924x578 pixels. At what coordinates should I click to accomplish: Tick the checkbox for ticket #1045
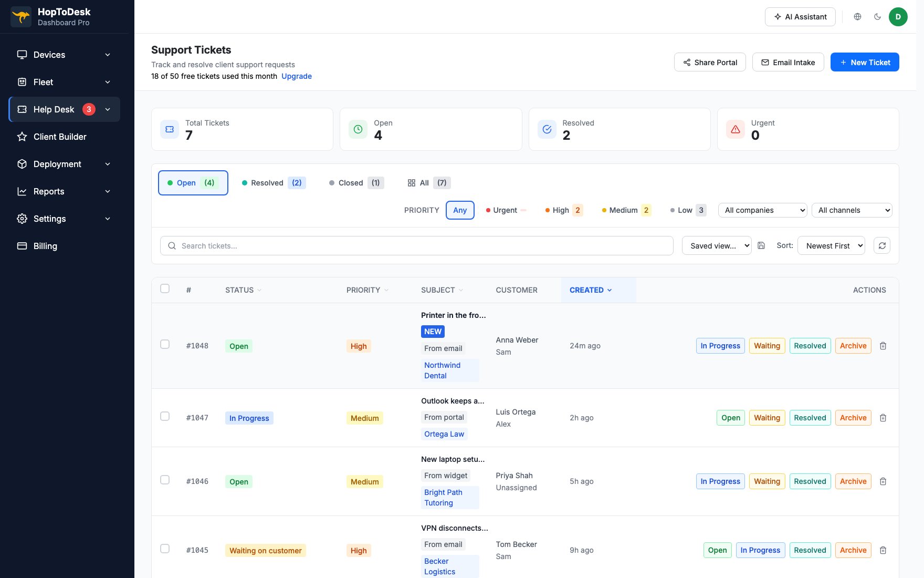[165, 549]
